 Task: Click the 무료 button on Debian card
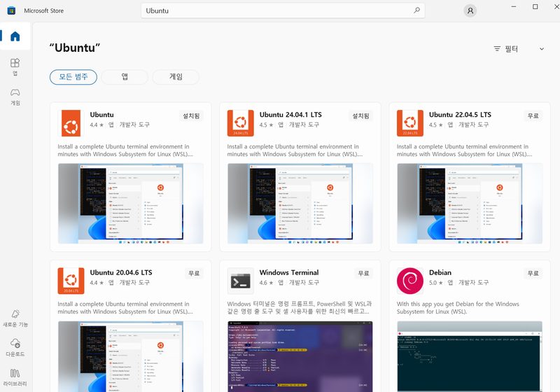pos(533,273)
